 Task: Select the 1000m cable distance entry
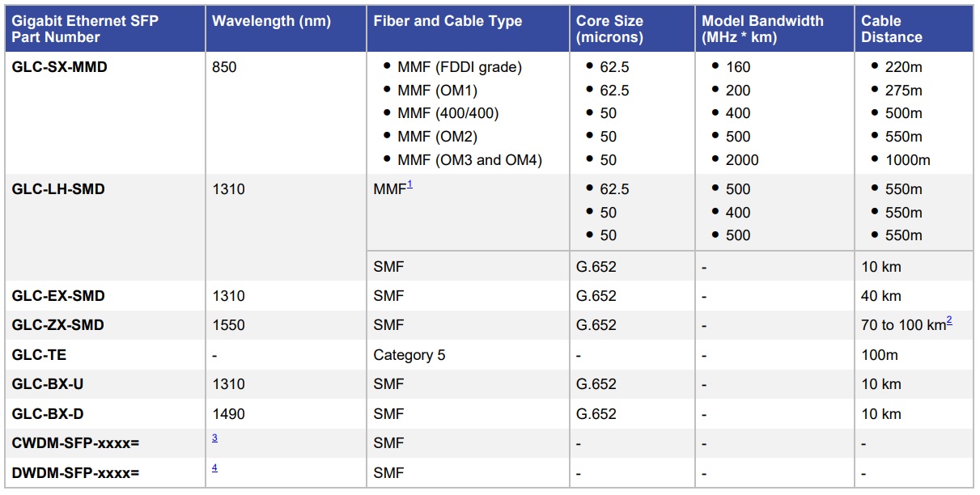[x=909, y=160]
